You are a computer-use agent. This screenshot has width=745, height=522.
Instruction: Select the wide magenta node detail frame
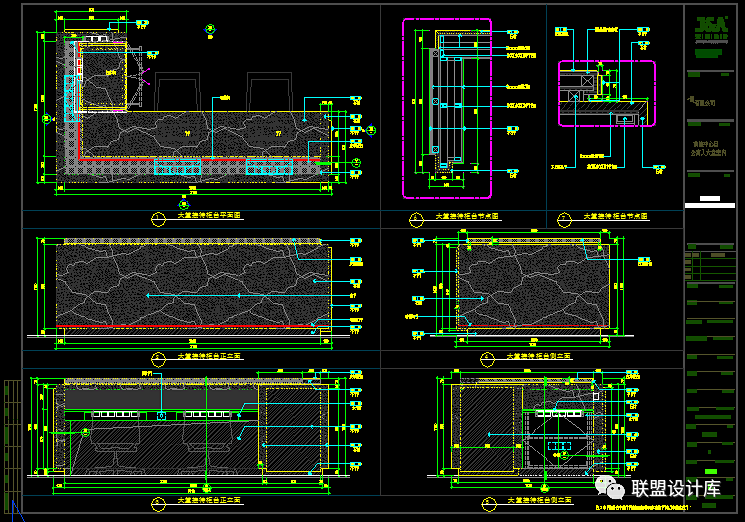coord(606,93)
